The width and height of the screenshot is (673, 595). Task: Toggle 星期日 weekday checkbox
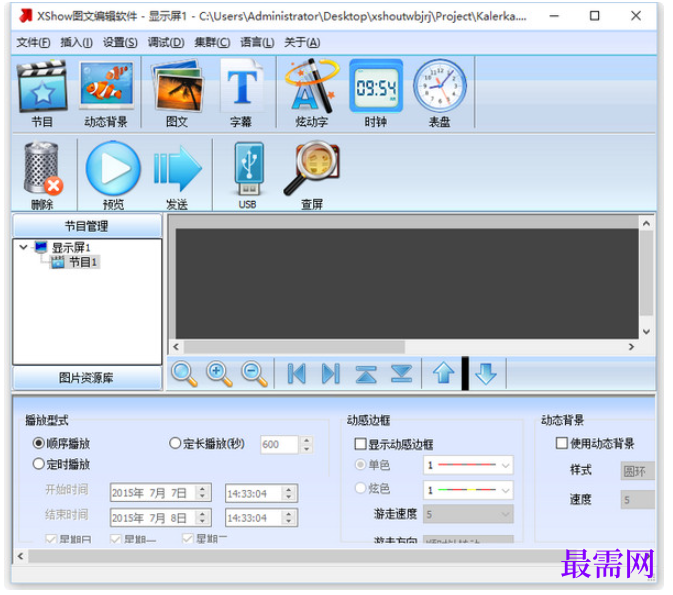pos(51,539)
